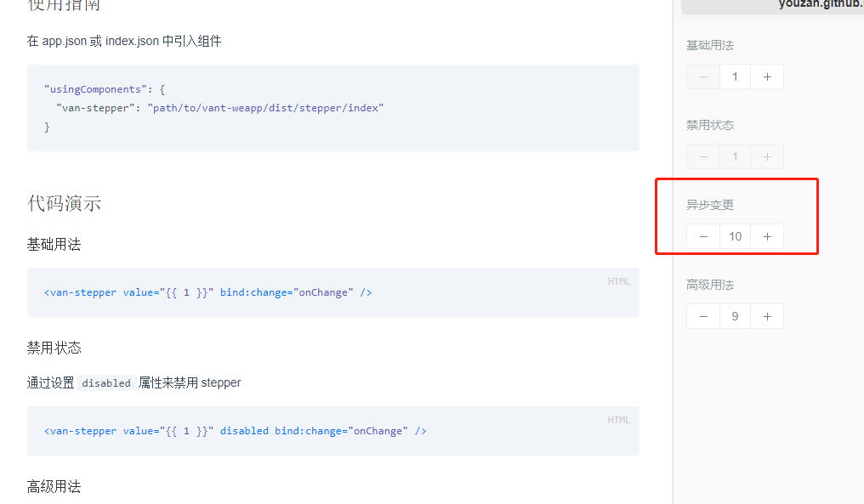Click the minus icon in 高级用法 stepper
864x504 pixels.
702,315
